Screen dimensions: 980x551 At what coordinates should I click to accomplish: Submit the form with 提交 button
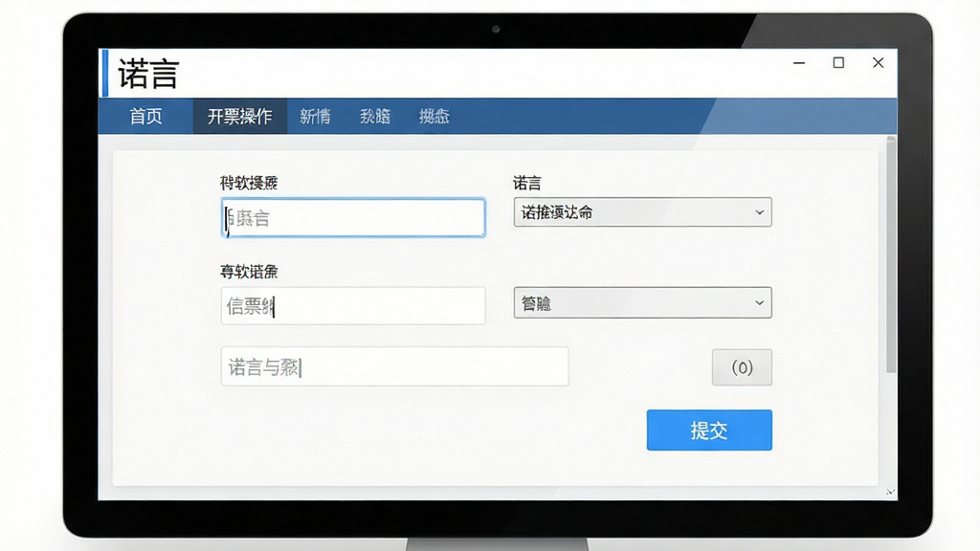click(x=709, y=430)
